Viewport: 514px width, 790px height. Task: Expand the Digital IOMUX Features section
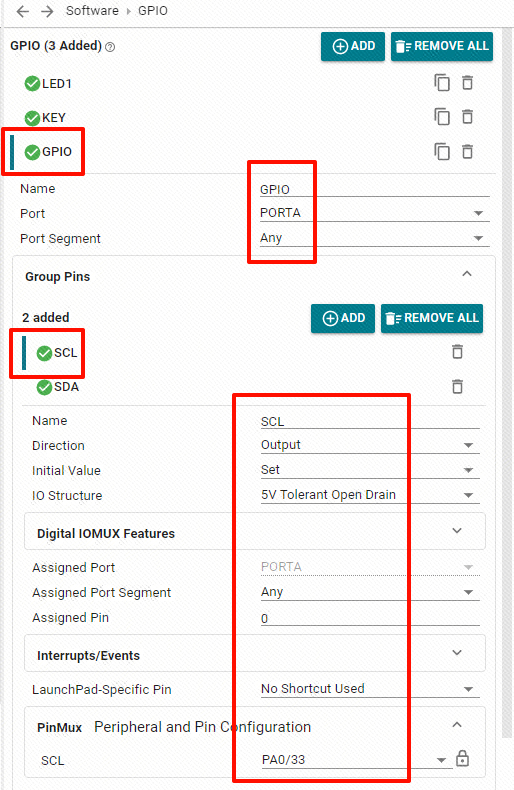coord(255,532)
